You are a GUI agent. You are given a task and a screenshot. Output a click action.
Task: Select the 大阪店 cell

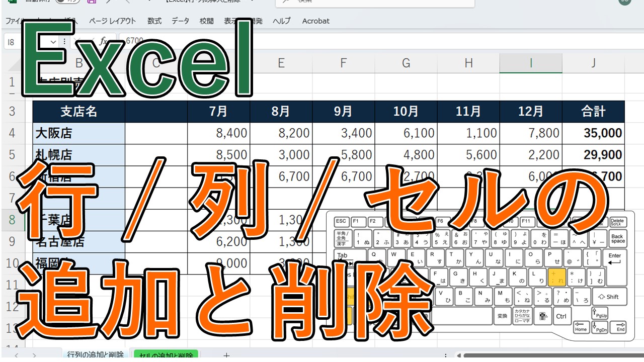[x=78, y=133]
